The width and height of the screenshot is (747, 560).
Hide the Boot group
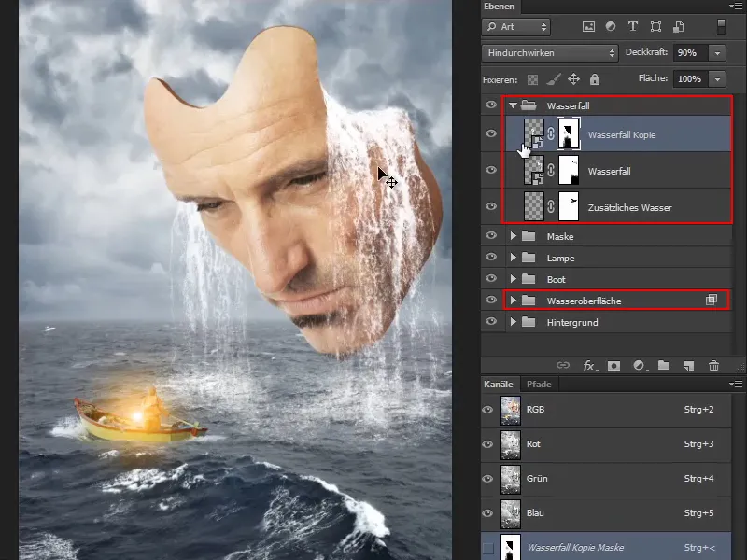tap(491, 278)
